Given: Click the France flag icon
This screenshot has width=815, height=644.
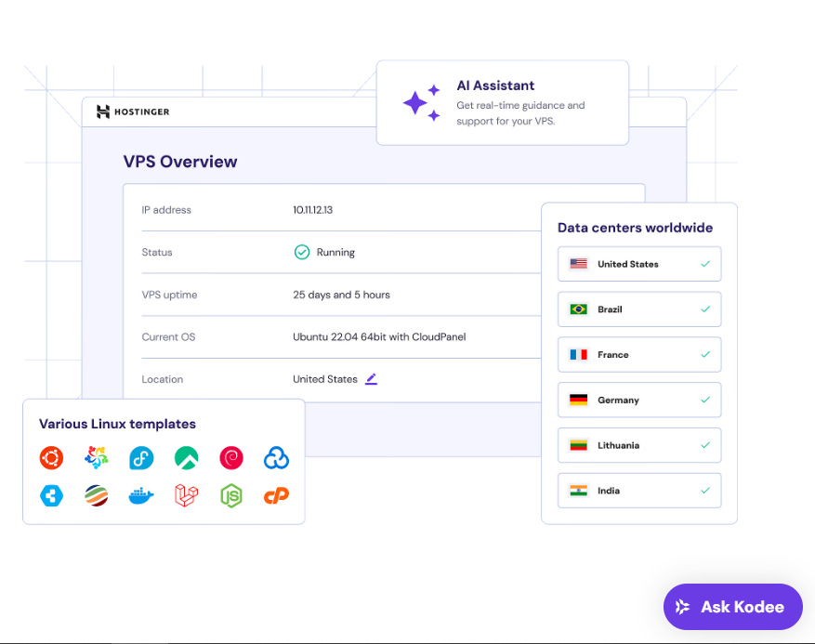Looking at the screenshot, I should tap(579, 354).
